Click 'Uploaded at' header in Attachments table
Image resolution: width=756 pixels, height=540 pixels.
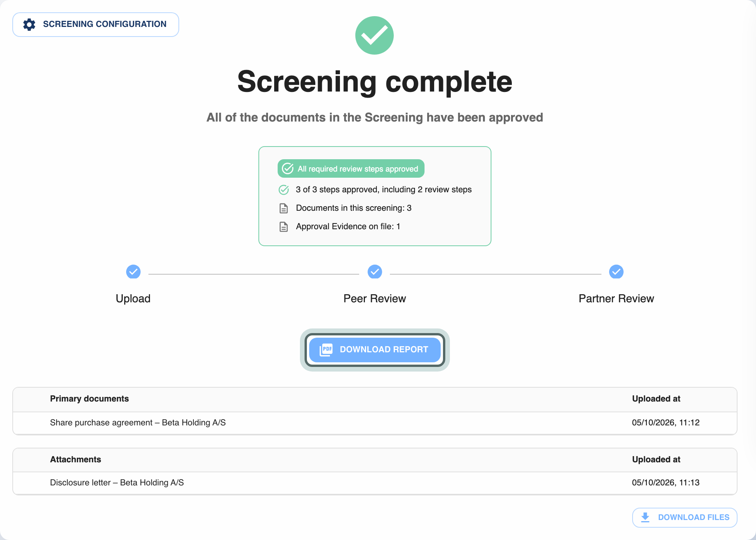656,460
